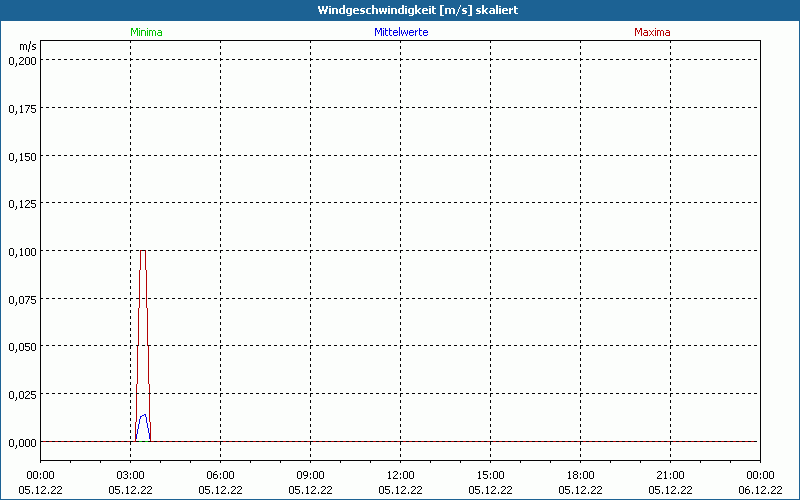Click the 03:00 time axis label

(x=131, y=476)
